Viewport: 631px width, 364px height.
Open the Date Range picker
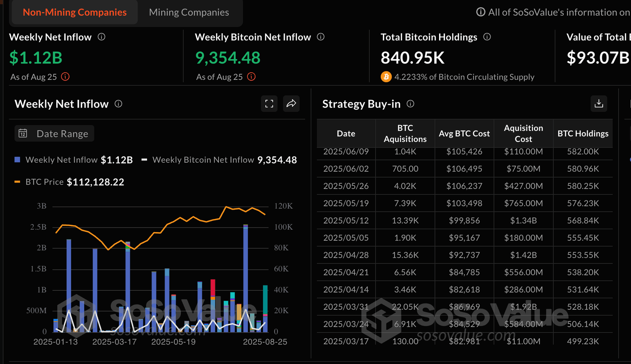pos(54,134)
